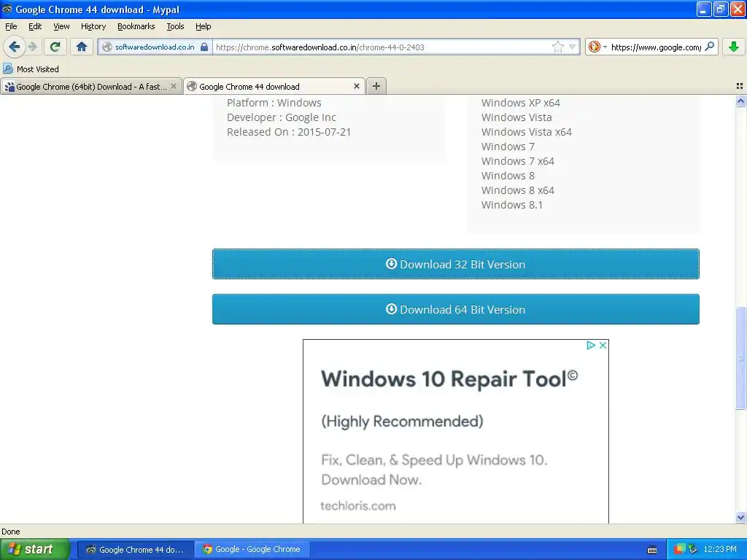Select '(Highly Recommended)' ad text

tap(402, 421)
